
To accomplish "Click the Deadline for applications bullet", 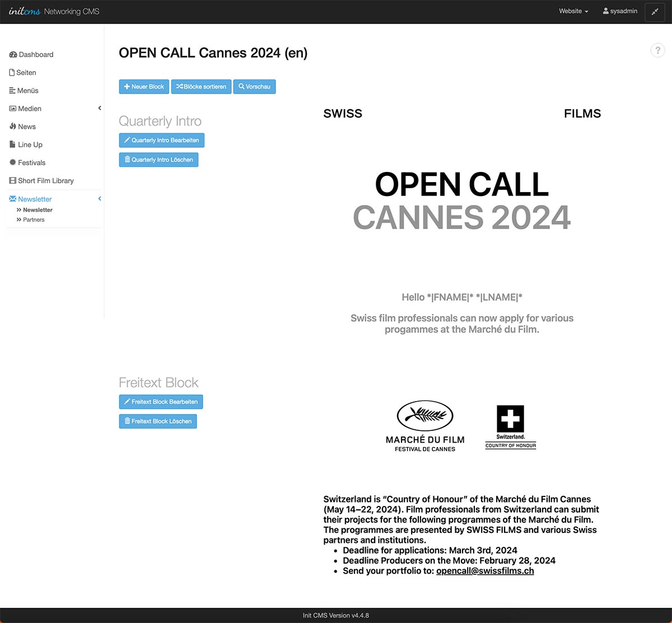I will click(430, 550).
